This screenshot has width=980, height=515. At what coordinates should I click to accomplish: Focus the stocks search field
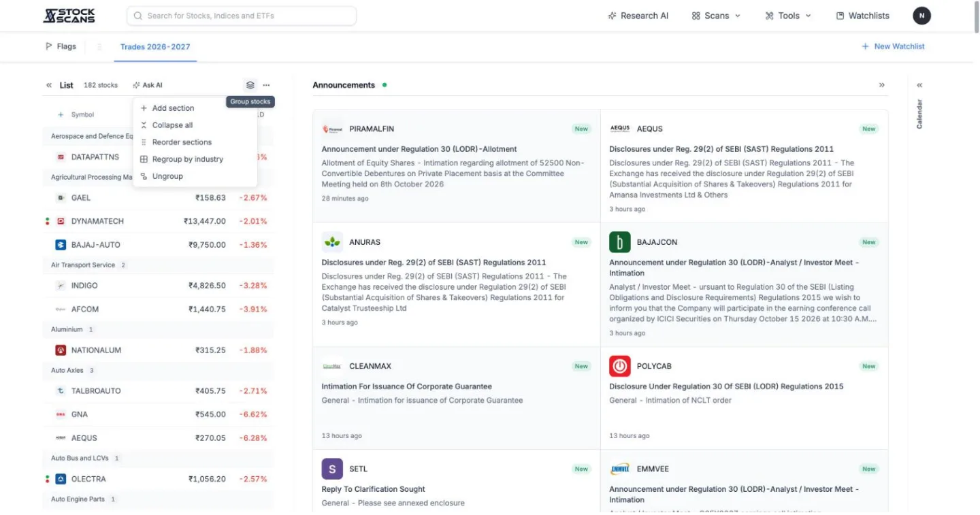(x=242, y=16)
